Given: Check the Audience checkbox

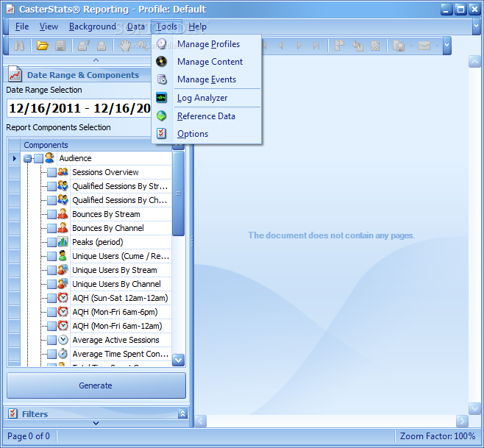Looking at the screenshot, I should [x=38, y=159].
